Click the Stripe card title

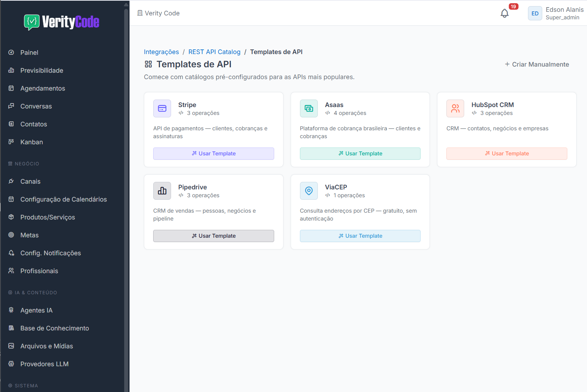(187, 105)
